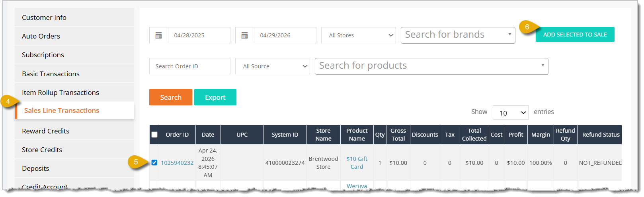Sort by Refund Status column header

coord(599,135)
